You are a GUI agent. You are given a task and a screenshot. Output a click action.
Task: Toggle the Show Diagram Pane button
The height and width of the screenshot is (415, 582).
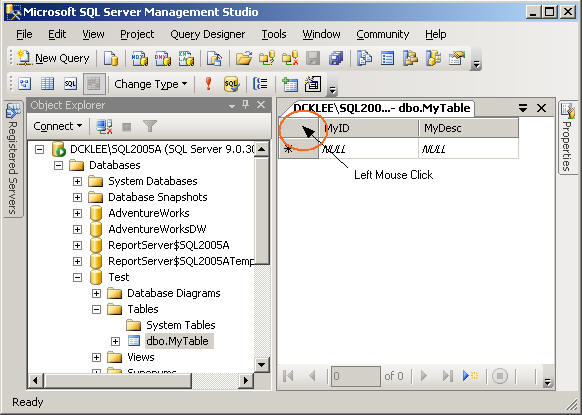pos(24,84)
